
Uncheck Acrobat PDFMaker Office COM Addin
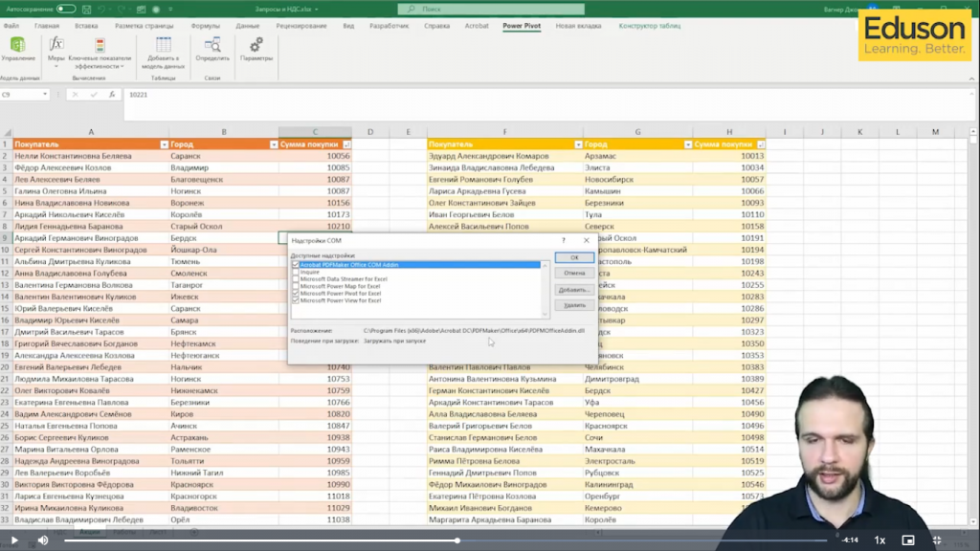[x=296, y=265]
